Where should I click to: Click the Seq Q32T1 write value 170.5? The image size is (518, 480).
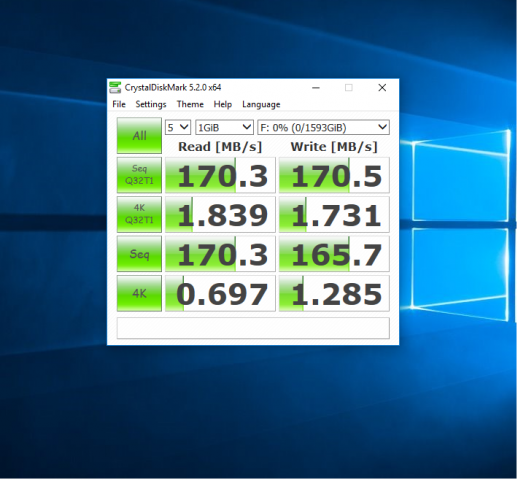click(x=334, y=175)
